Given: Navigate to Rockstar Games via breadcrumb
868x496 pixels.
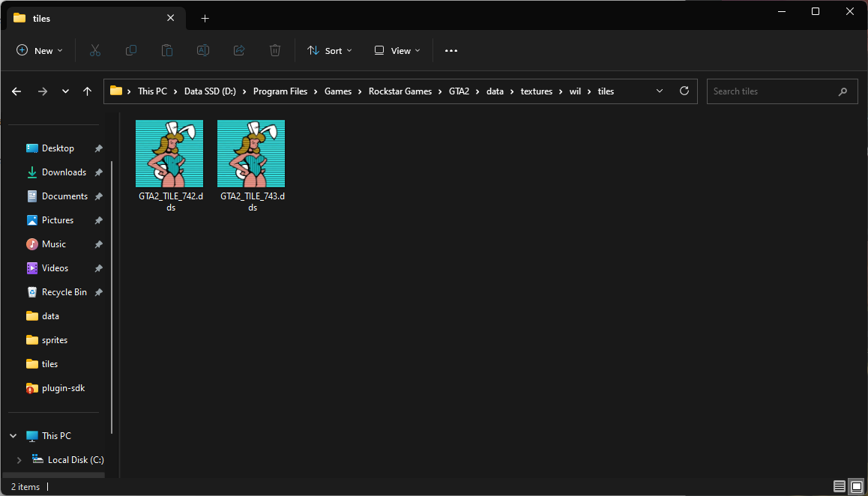Looking at the screenshot, I should [x=400, y=91].
